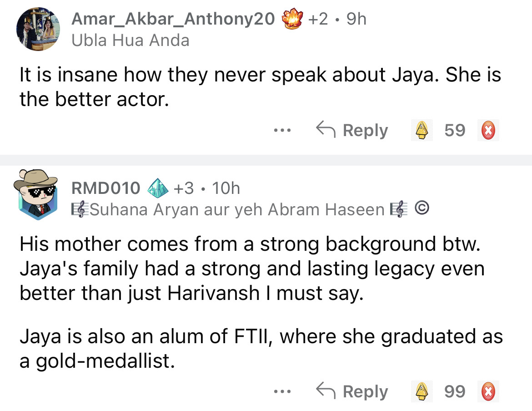Screen dimensions: 532x411
Task: Open RMD010's sunglasses avatar
Action: pos(36,193)
